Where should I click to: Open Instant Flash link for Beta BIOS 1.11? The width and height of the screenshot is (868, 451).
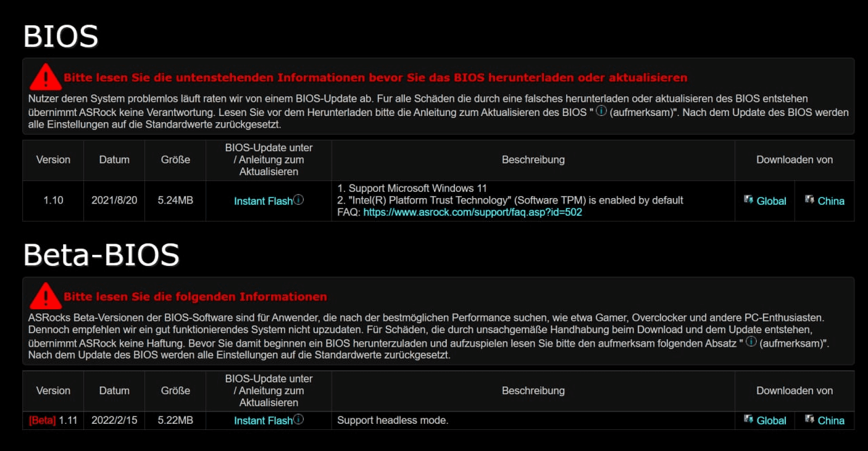point(263,420)
